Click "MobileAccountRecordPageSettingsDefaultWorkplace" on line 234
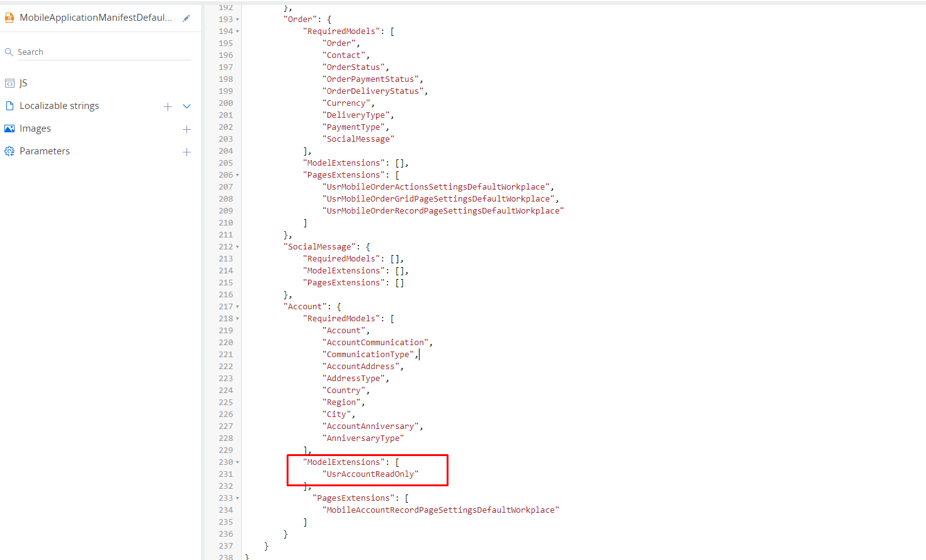Viewport: 926px width, 560px height. click(x=441, y=510)
